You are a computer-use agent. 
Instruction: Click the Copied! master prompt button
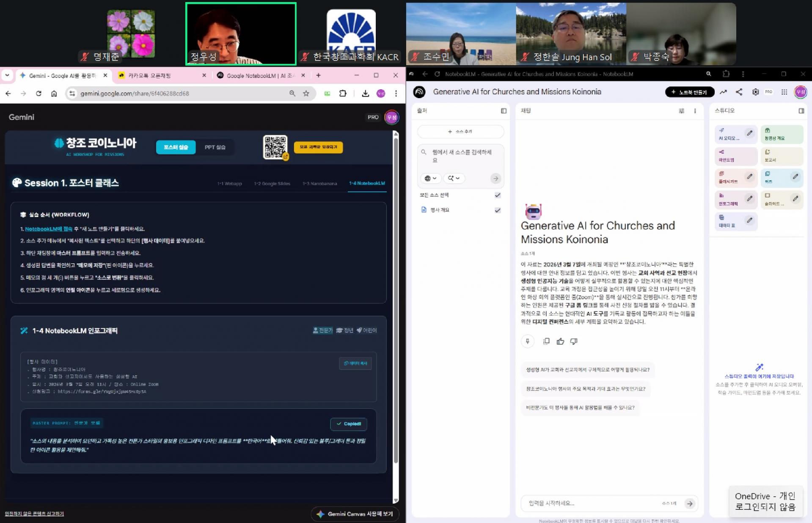point(348,424)
